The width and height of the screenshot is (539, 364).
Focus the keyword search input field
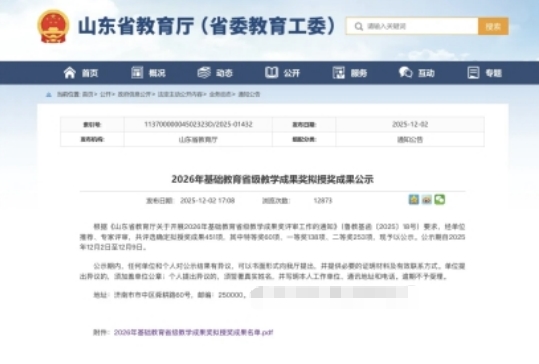tap(412, 26)
